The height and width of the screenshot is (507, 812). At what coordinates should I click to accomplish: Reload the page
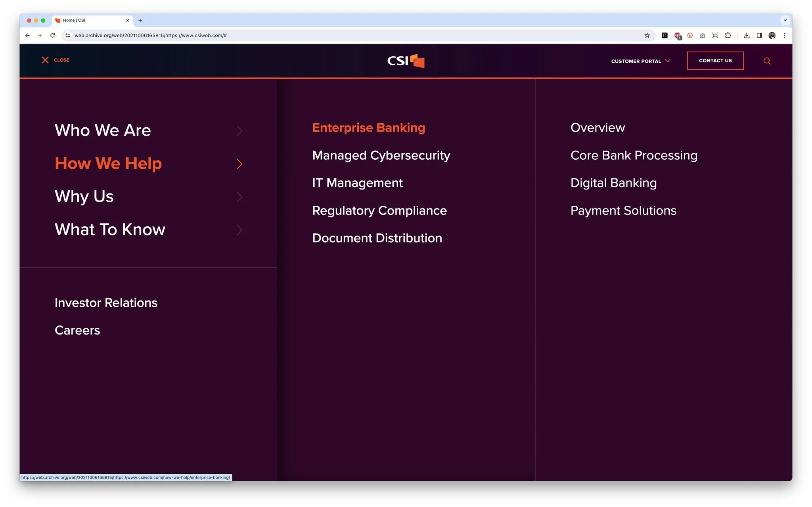point(52,36)
